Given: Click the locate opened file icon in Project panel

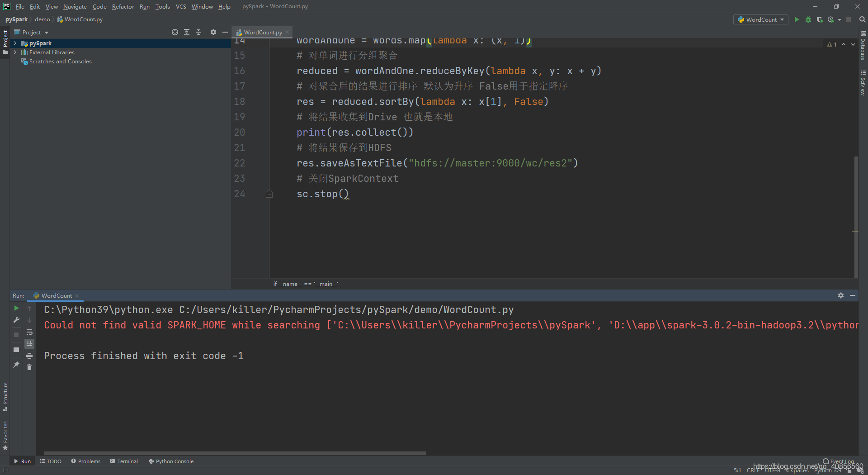Looking at the screenshot, I should (x=175, y=32).
